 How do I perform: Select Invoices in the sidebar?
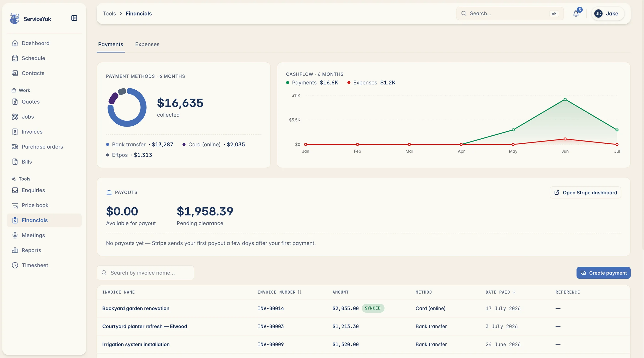pos(44,132)
